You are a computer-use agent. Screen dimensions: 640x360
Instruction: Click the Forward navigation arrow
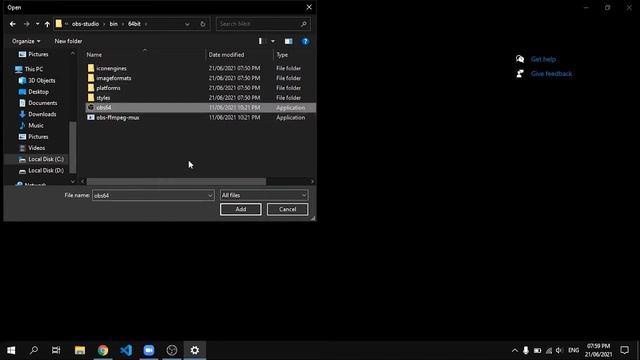[x=27, y=24]
